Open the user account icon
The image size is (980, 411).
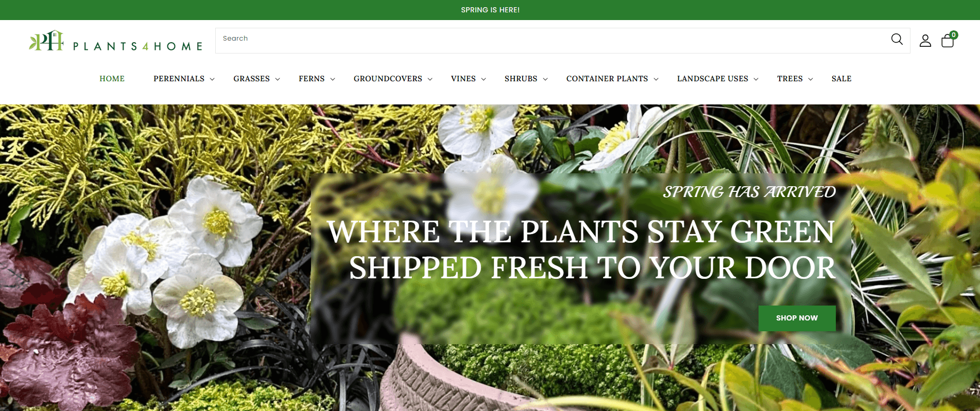tap(925, 41)
